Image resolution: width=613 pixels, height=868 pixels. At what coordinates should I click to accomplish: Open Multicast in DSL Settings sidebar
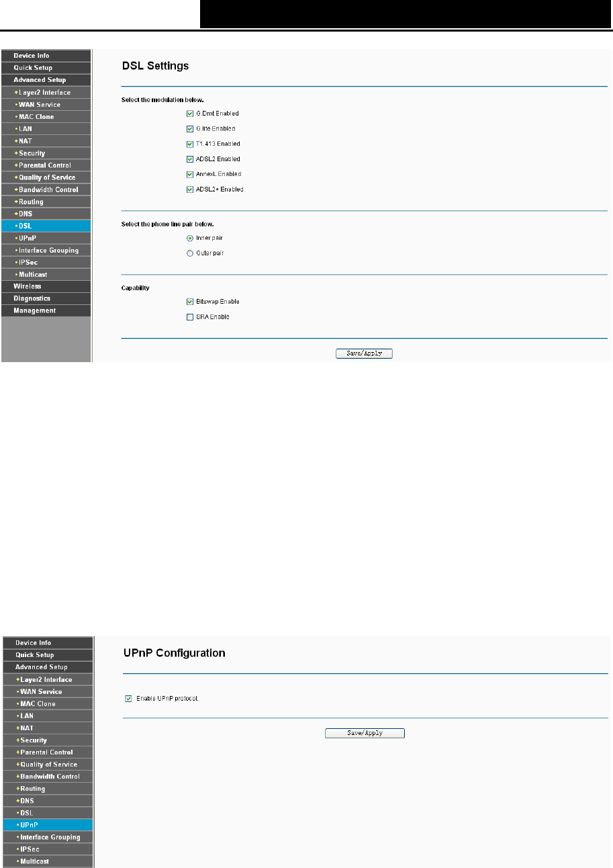(46, 275)
